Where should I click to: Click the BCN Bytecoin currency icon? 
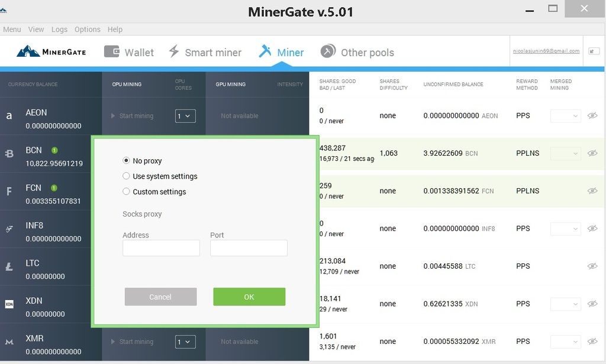[x=9, y=153]
